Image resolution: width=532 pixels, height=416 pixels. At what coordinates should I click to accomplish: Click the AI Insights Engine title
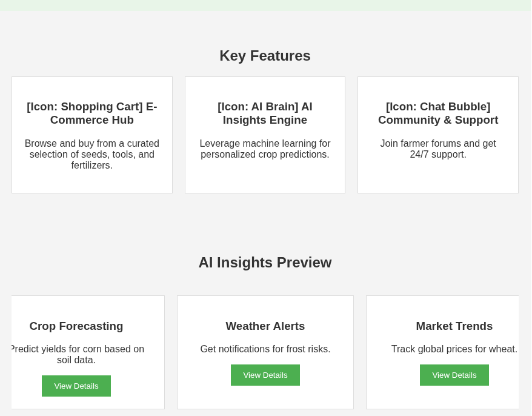point(265,113)
